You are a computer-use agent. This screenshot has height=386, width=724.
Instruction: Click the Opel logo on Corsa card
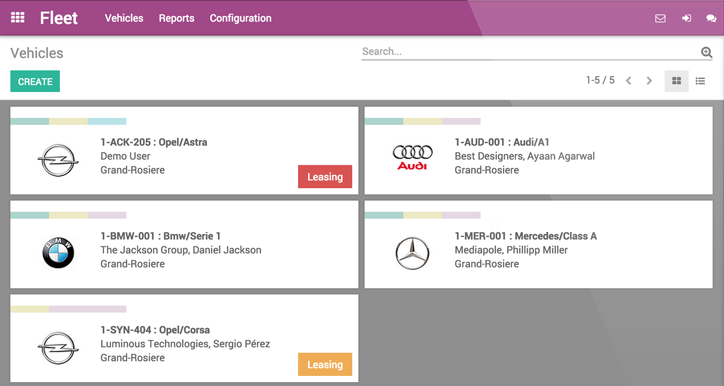pos(58,348)
